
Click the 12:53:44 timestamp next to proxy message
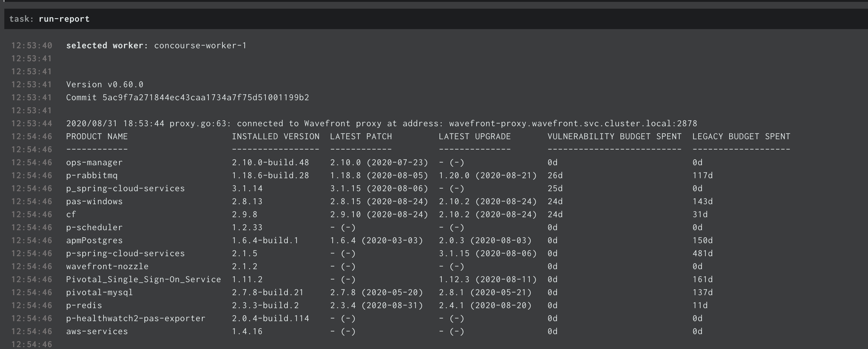click(31, 123)
